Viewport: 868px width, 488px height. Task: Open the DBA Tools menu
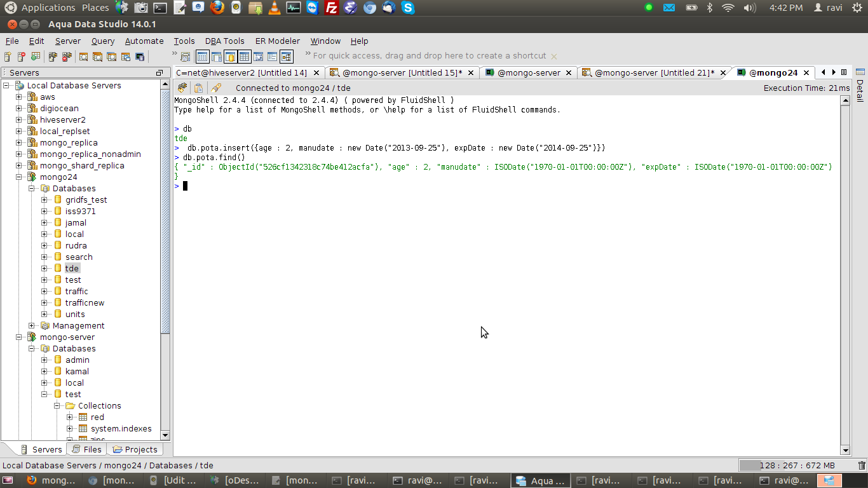click(224, 41)
